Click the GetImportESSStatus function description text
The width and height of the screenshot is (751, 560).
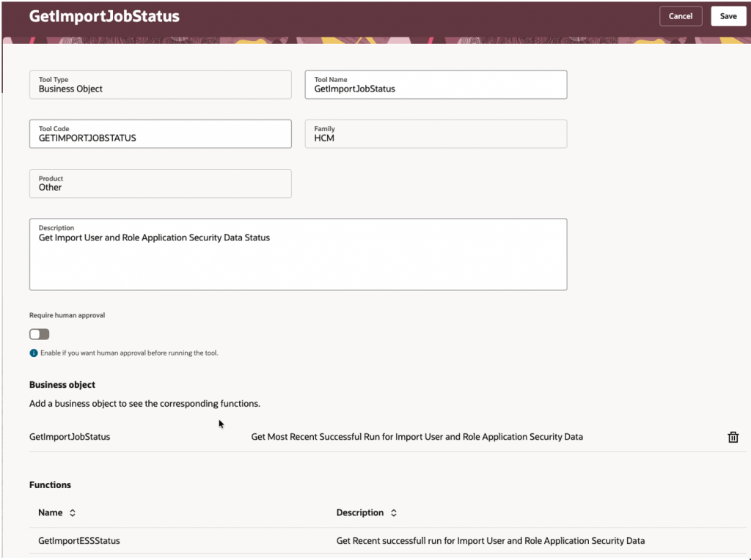[x=491, y=541]
